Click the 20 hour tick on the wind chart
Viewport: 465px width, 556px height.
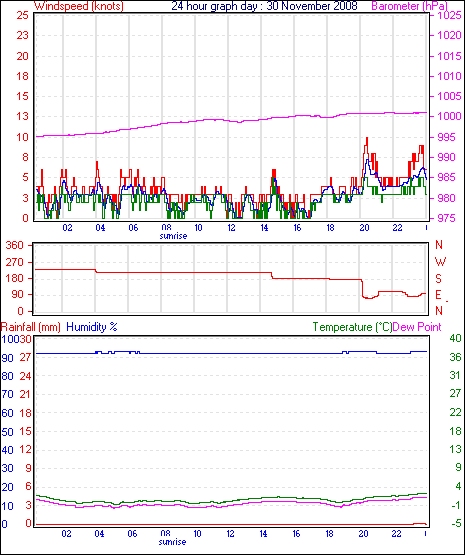(x=364, y=228)
